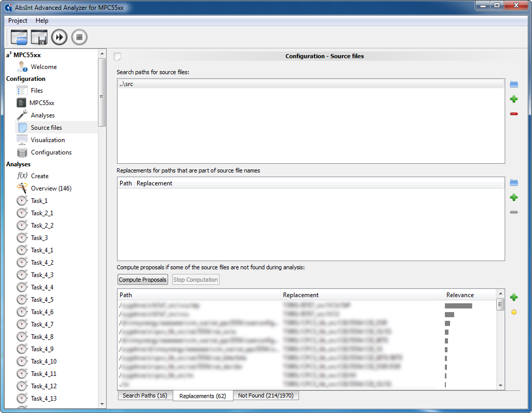This screenshot has width=532, height=413.
Task: Open Create under Analyses
Action: 40,176
